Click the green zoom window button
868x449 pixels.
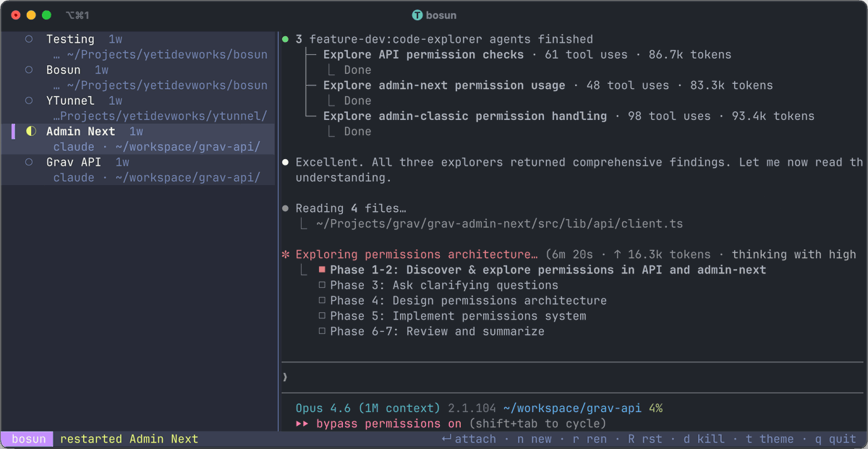tap(47, 15)
